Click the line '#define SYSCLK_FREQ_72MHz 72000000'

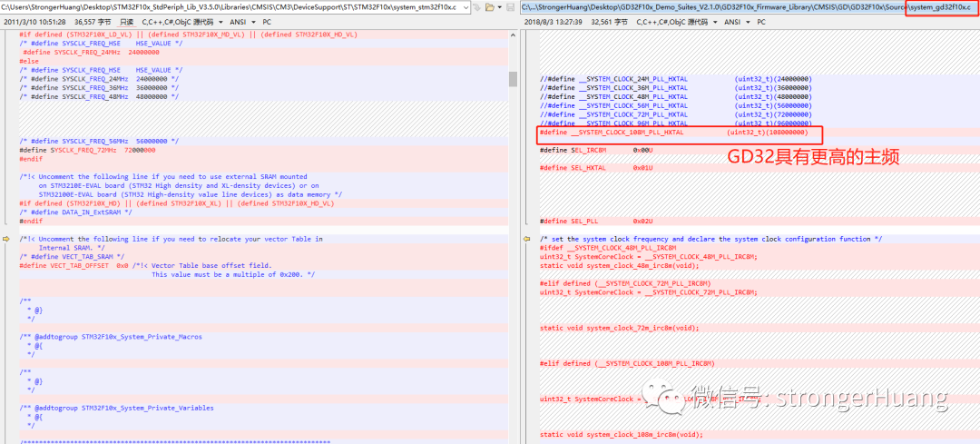87,150
